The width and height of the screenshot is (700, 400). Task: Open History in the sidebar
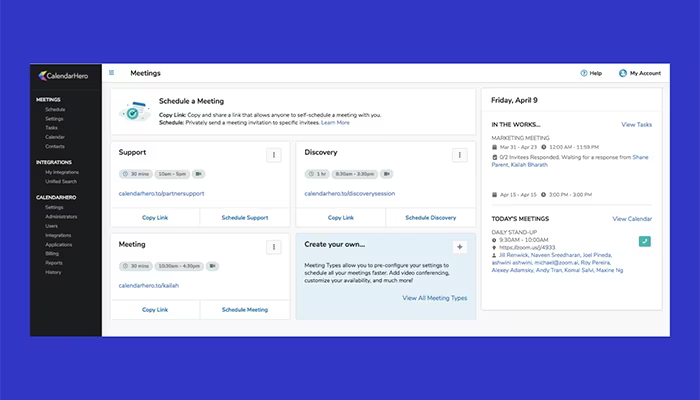53,272
